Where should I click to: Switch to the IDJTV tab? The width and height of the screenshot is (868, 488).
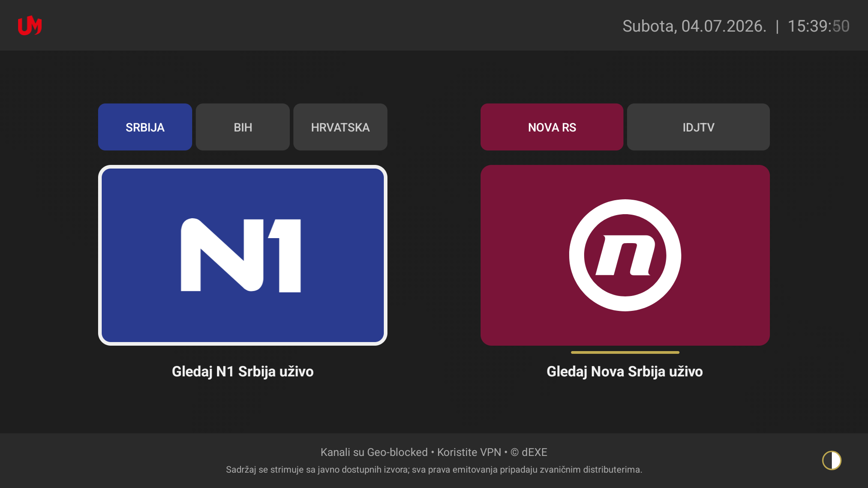(x=698, y=127)
